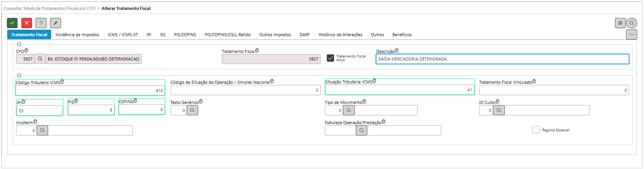
Task: Open the Outros Impostos tab
Action: tap(275, 35)
